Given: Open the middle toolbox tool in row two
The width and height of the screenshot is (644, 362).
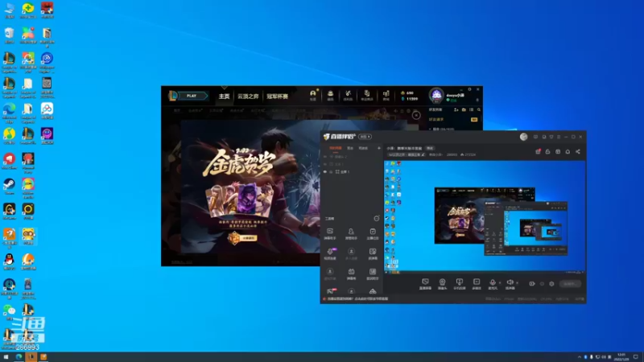Looking at the screenshot, I should pyautogui.click(x=351, y=253).
